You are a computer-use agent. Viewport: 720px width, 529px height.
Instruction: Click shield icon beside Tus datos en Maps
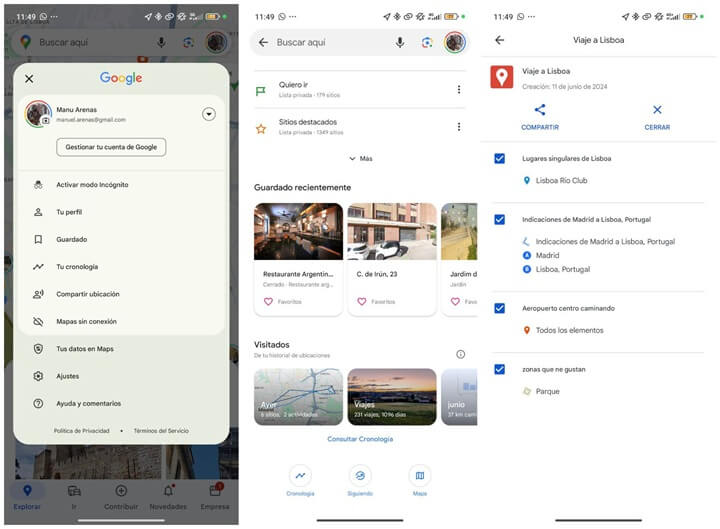coord(38,349)
